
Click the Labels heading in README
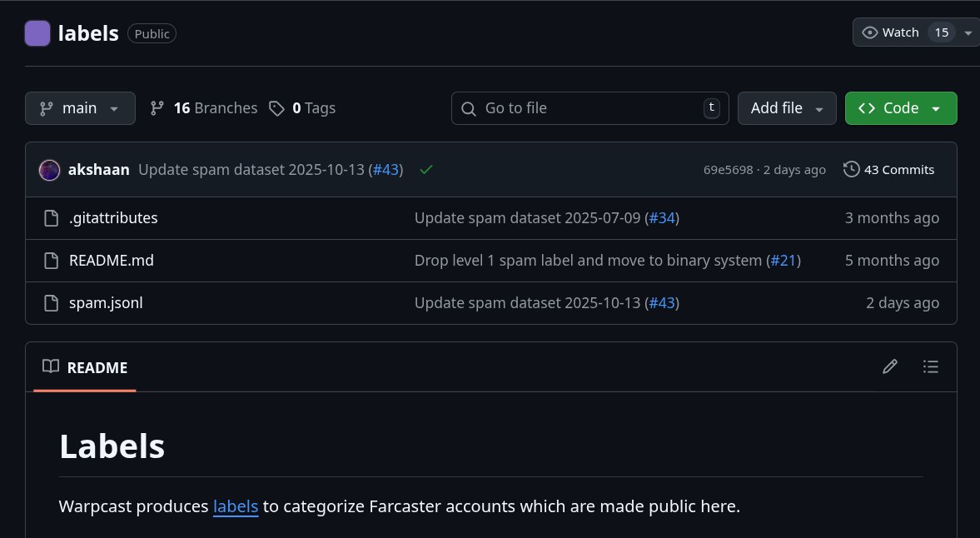pos(112,446)
